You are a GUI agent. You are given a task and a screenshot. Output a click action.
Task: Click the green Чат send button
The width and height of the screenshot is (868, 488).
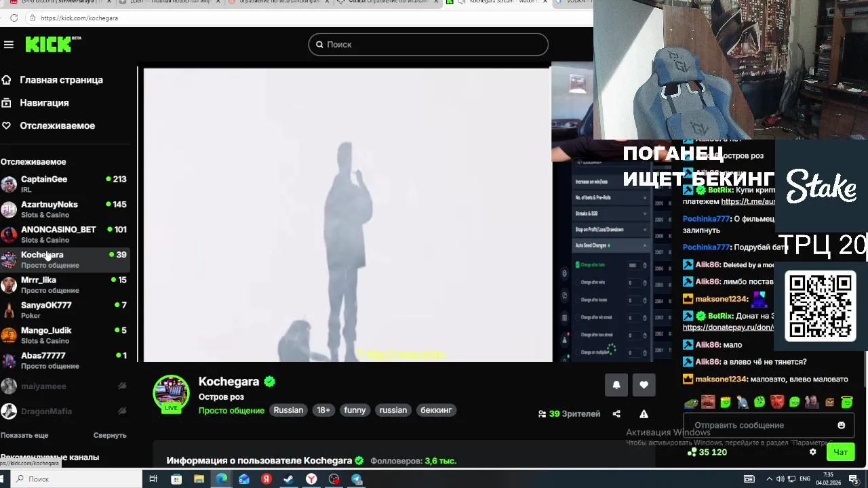coord(841,452)
